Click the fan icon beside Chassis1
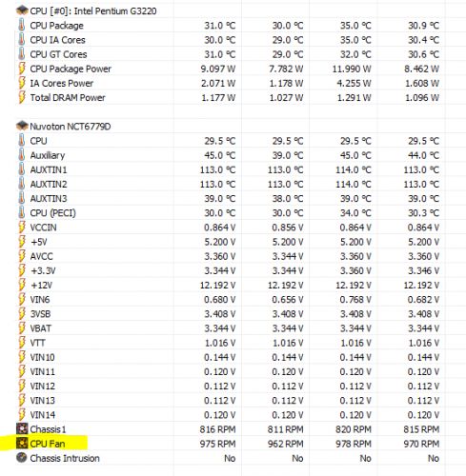This screenshot has width=466, height=476. coord(22,429)
